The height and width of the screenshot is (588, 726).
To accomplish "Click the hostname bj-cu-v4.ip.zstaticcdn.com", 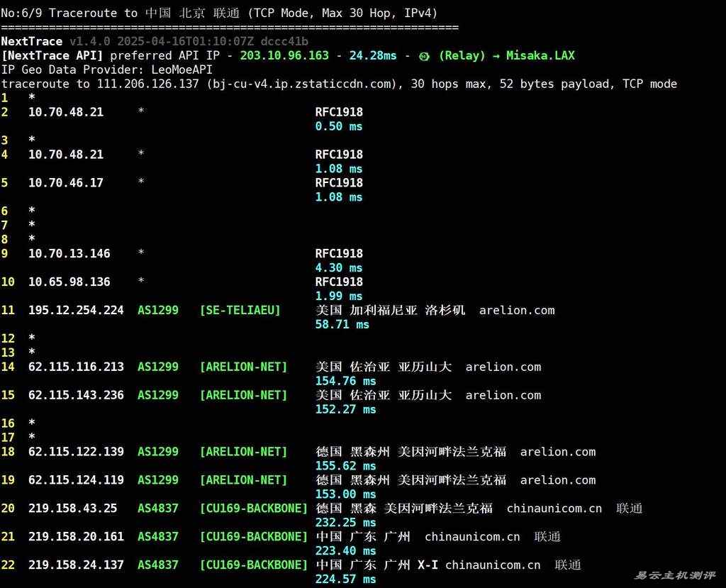I will (302, 84).
